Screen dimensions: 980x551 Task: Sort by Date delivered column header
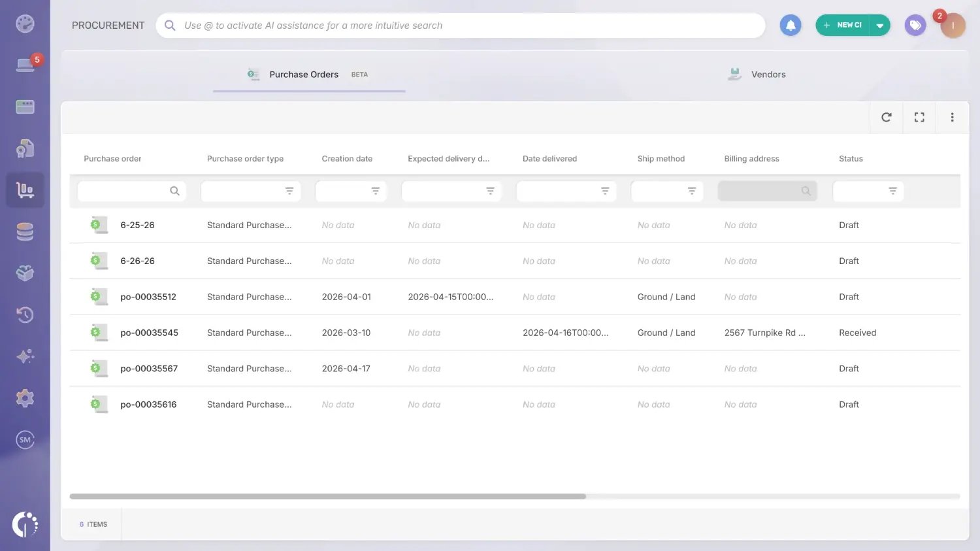click(x=549, y=159)
